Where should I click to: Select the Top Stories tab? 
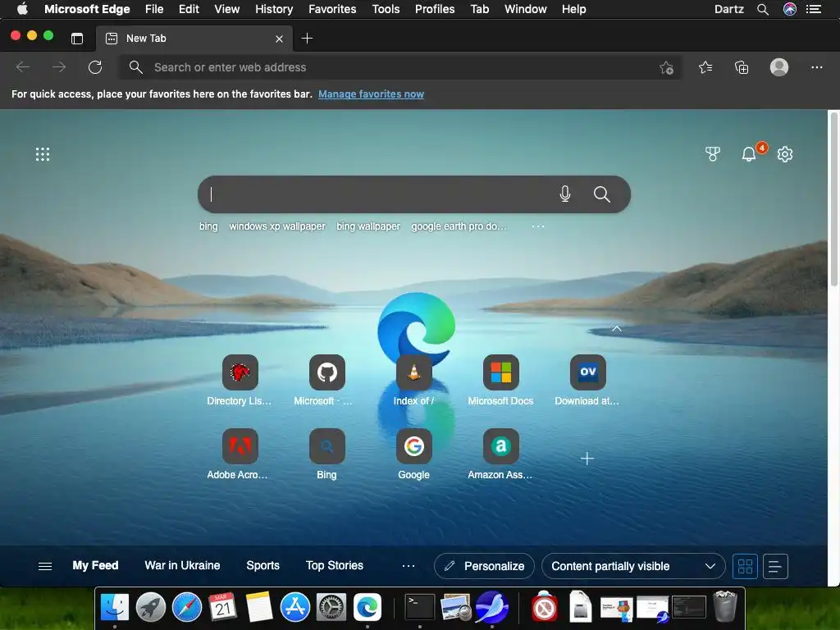pyautogui.click(x=335, y=566)
